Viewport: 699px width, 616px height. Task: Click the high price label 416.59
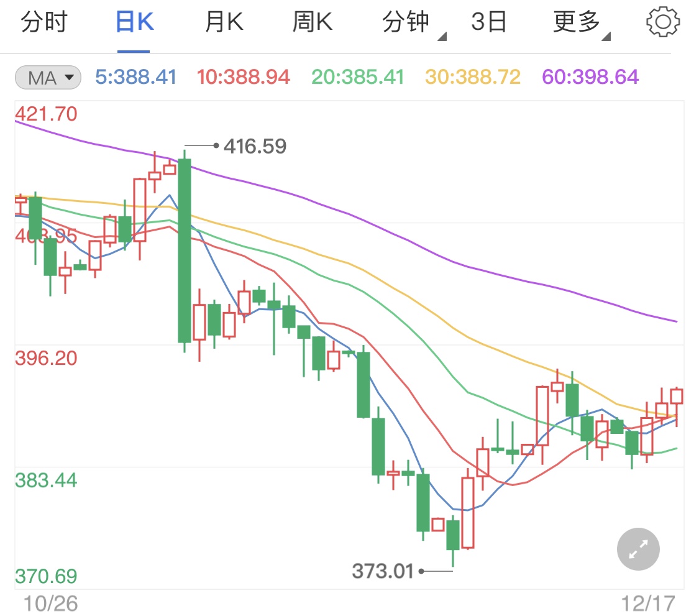(x=255, y=146)
